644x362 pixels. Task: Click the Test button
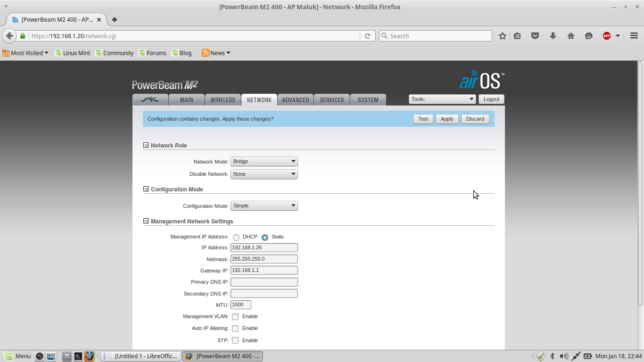pyautogui.click(x=423, y=119)
